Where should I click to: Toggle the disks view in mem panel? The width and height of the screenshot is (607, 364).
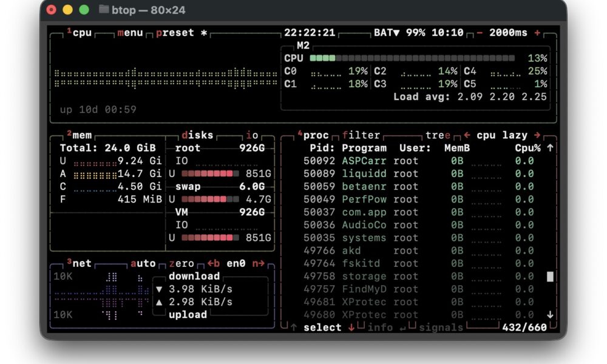[x=197, y=135]
